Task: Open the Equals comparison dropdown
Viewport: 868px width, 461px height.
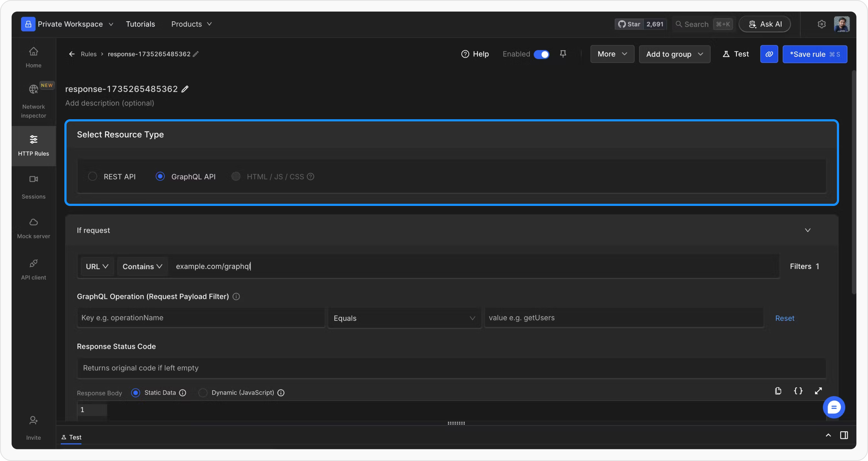Action: click(x=404, y=318)
